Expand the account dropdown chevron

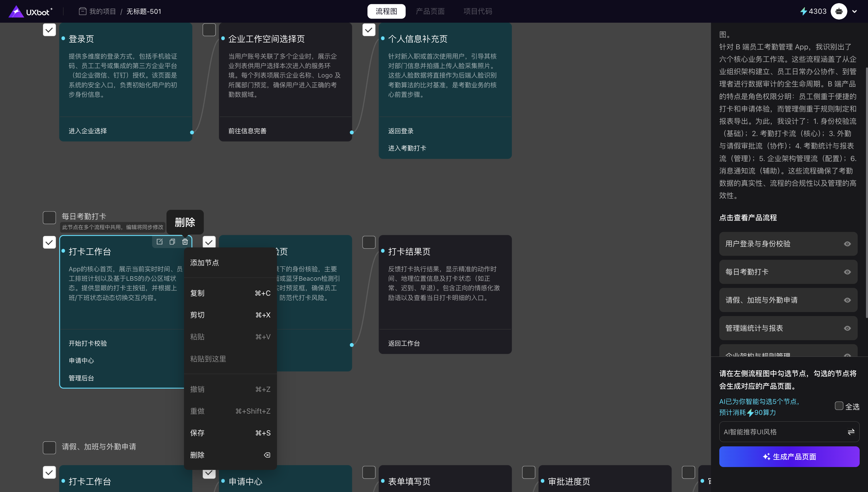[x=855, y=11]
